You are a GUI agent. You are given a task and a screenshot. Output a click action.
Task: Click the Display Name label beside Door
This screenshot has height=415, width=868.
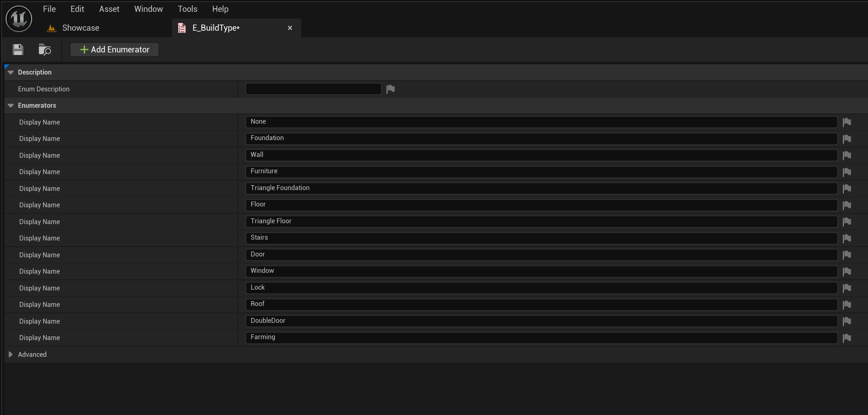(39, 255)
